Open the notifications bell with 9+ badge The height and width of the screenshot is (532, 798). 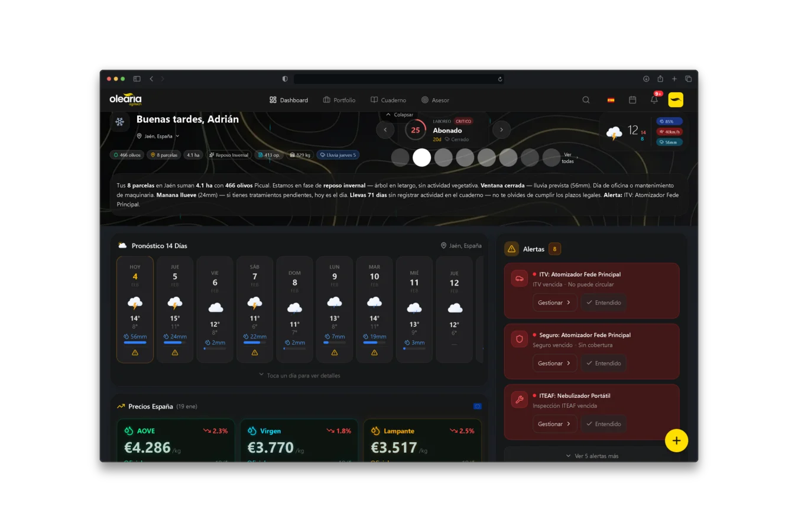[x=654, y=99]
